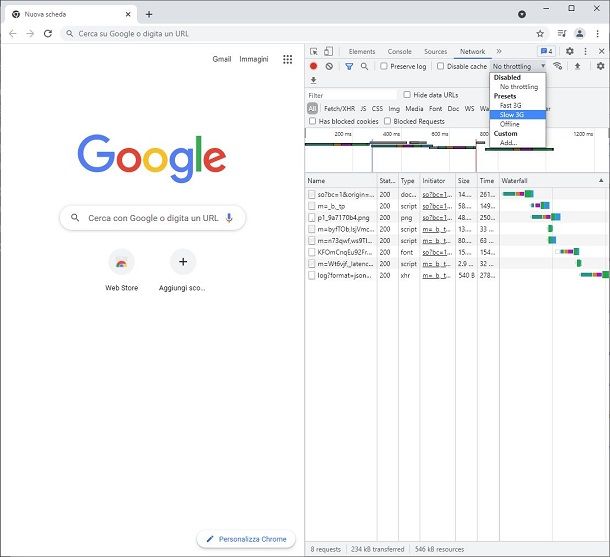Import HAR file upload arrow
The image size is (610, 557).
pyautogui.click(x=578, y=66)
